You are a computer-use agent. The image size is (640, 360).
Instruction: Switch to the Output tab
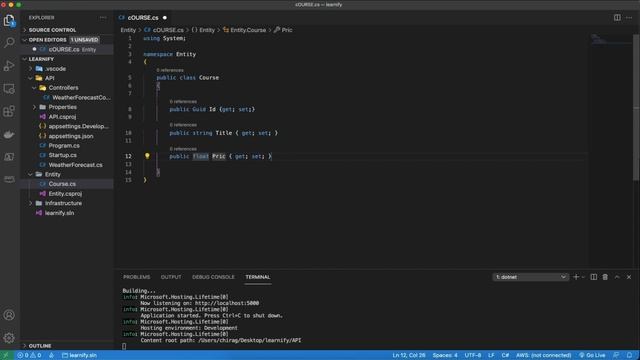tap(171, 277)
